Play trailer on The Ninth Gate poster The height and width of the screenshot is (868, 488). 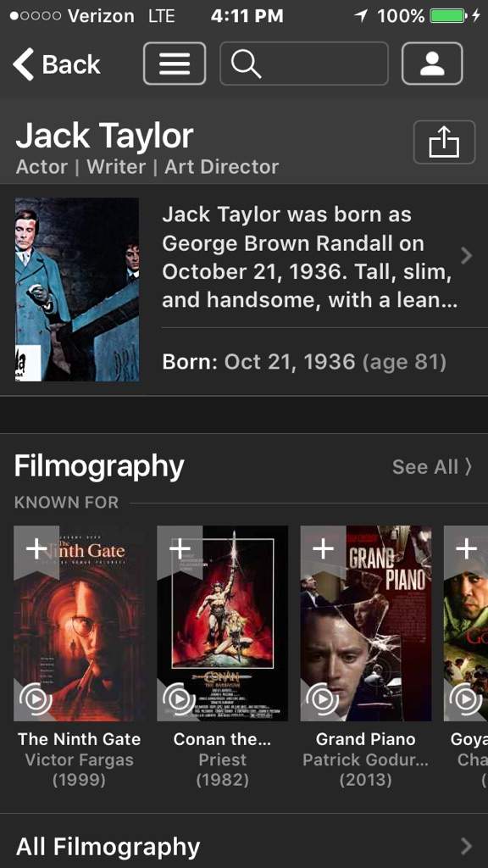pos(36,699)
